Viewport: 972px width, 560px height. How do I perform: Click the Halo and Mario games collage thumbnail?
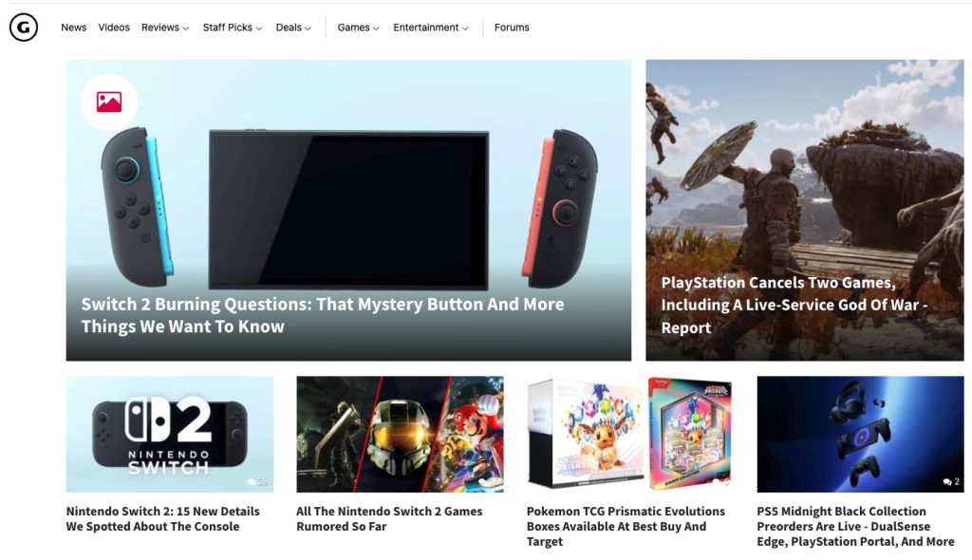pos(400,434)
